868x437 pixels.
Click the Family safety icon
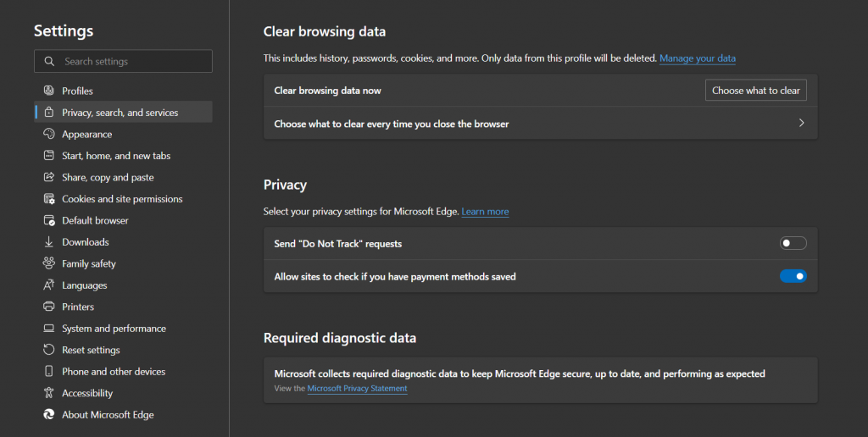(x=48, y=263)
